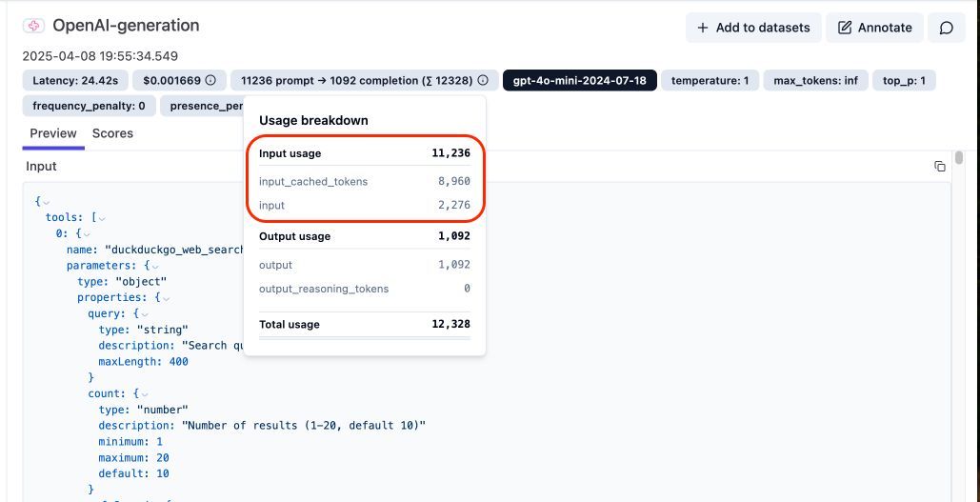Open the comments speech bubble icon

pos(947,28)
